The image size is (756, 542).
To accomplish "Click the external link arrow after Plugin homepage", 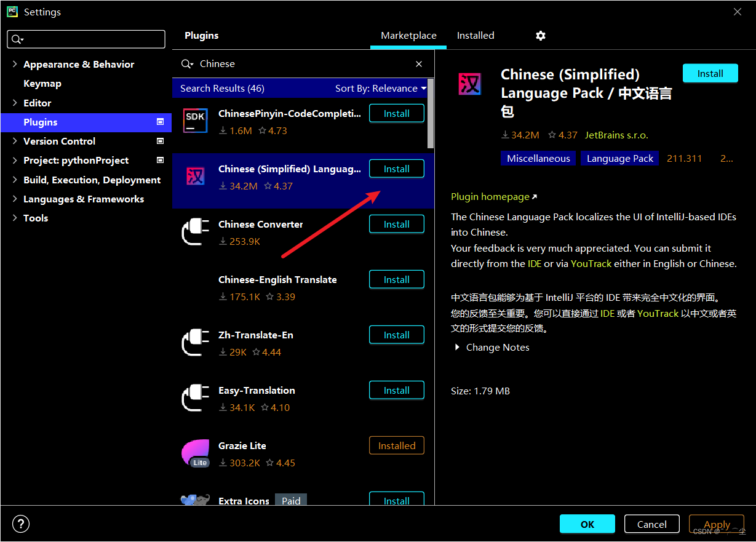I will click(534, 197).
